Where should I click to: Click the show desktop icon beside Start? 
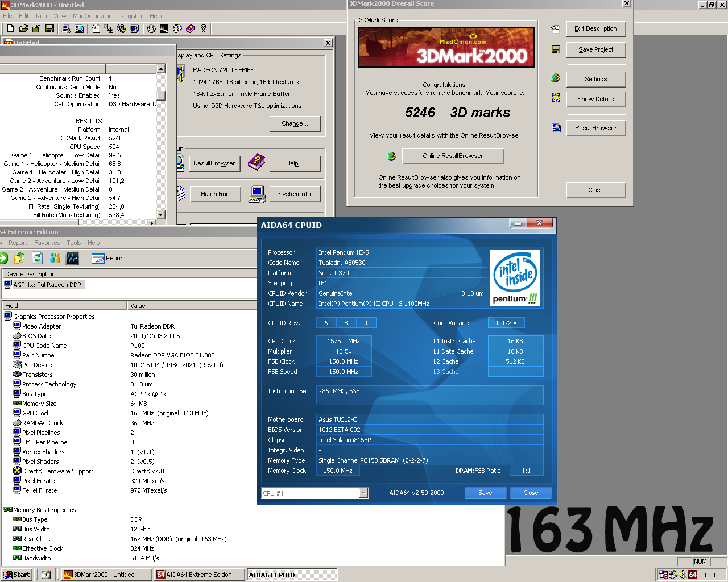pyautogui.click(x=46, y=575)
